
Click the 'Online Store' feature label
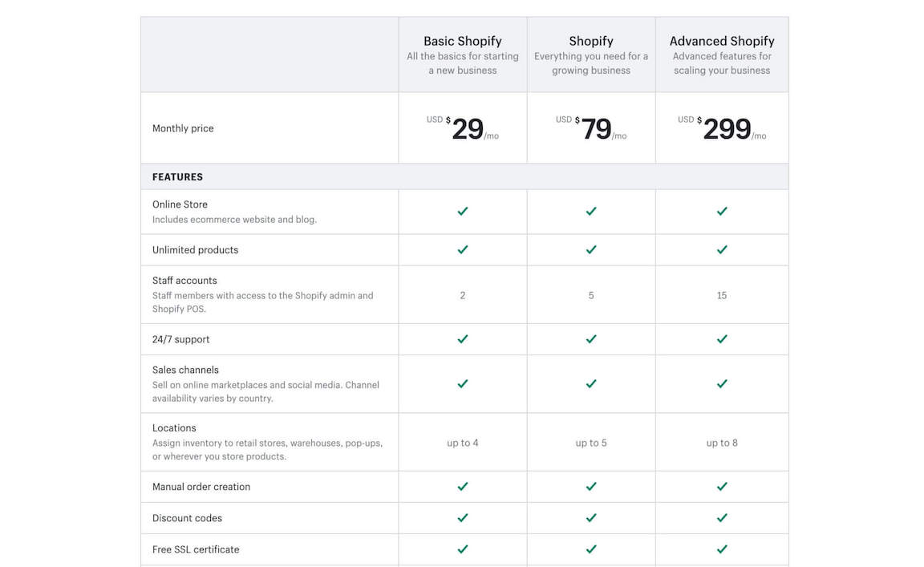tap(180, 205)
